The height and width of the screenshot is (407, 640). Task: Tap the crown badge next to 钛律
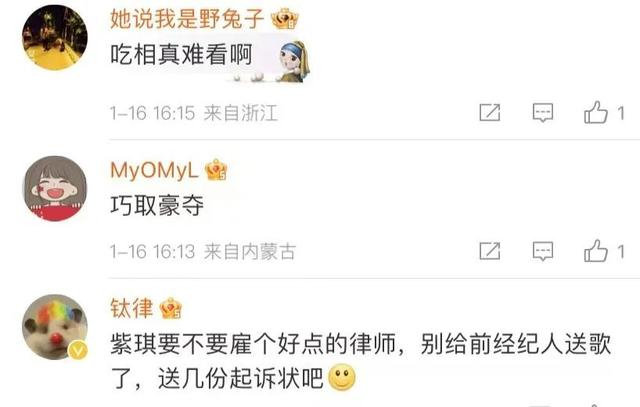(x=171, y=308)
